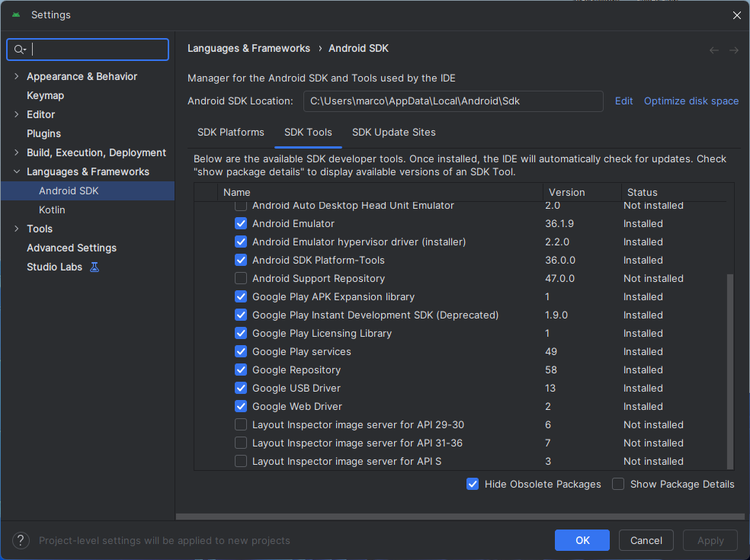Toggle Hide Obsolete Packages checkbox

point(473,484)
